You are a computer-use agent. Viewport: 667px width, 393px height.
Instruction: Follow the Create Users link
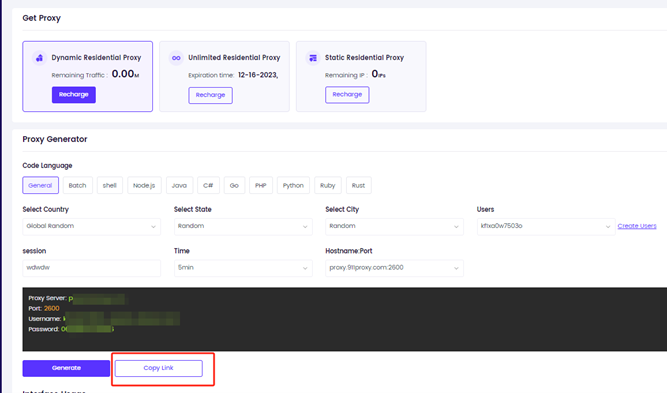(637, 226)
